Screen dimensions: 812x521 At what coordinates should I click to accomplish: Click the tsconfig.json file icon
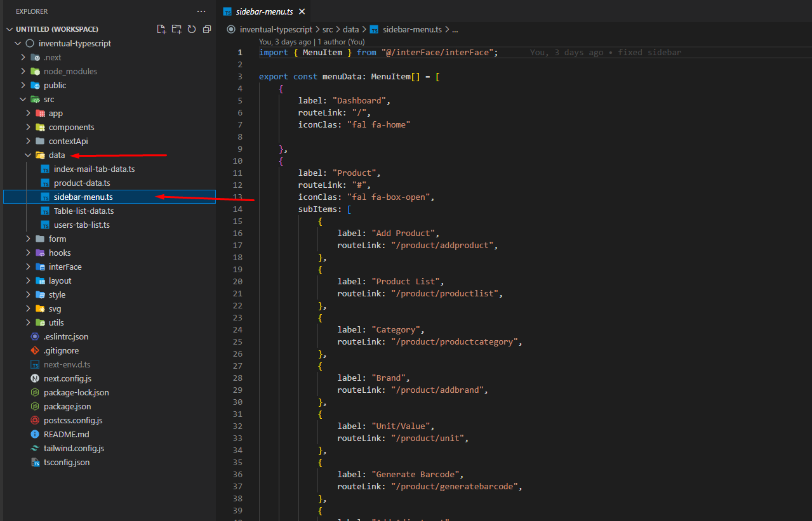(35, 462)
